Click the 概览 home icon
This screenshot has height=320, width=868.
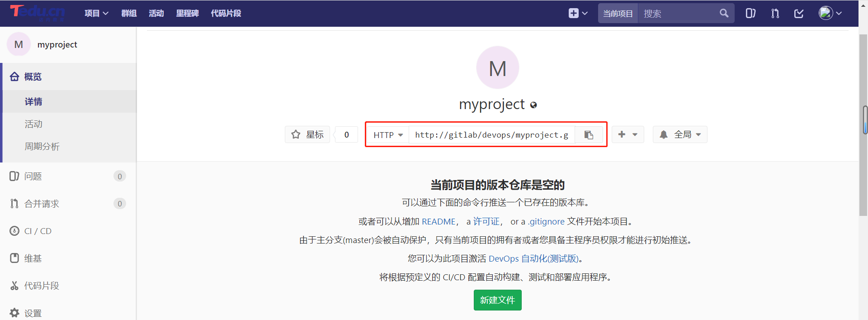pos(14,76)
